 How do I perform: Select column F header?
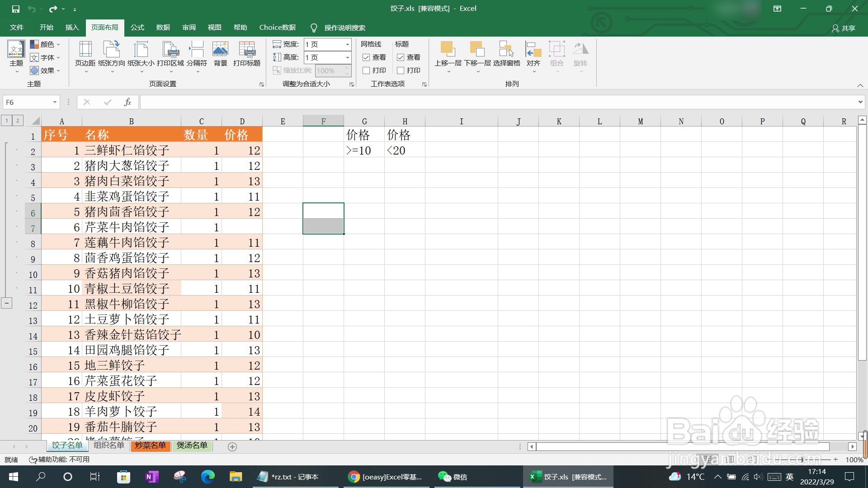click(323, 121)
